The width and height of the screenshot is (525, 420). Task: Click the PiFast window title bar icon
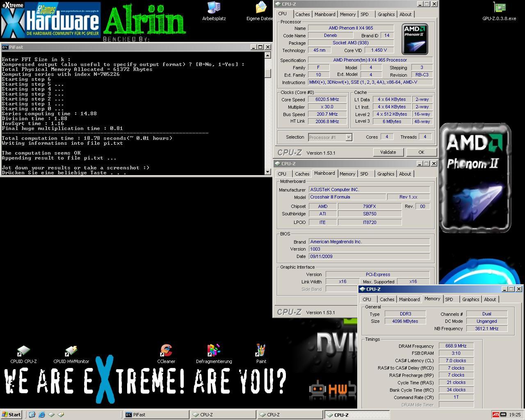click(5, 47)
